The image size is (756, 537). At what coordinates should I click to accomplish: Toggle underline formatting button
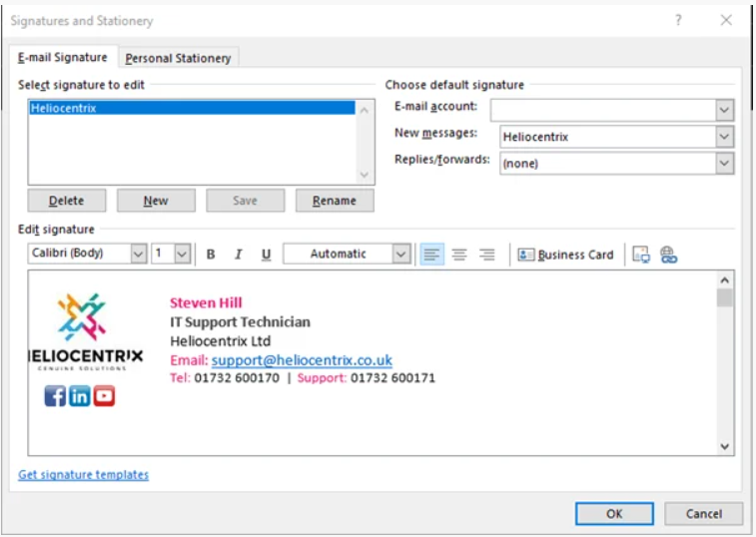pos(266,255)
